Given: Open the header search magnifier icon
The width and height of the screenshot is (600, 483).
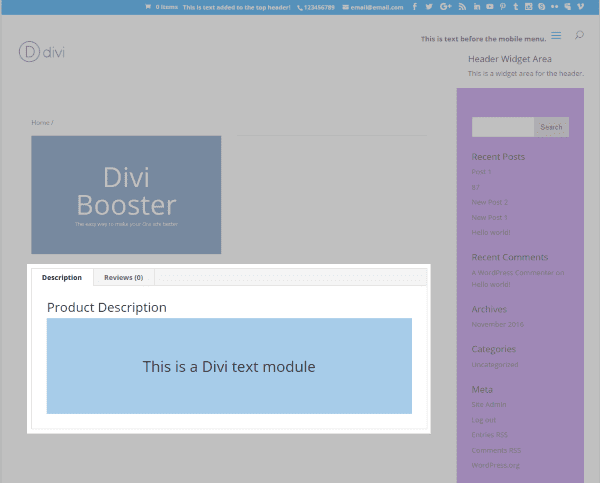Looking at the screenshot, I should [579, 36].
